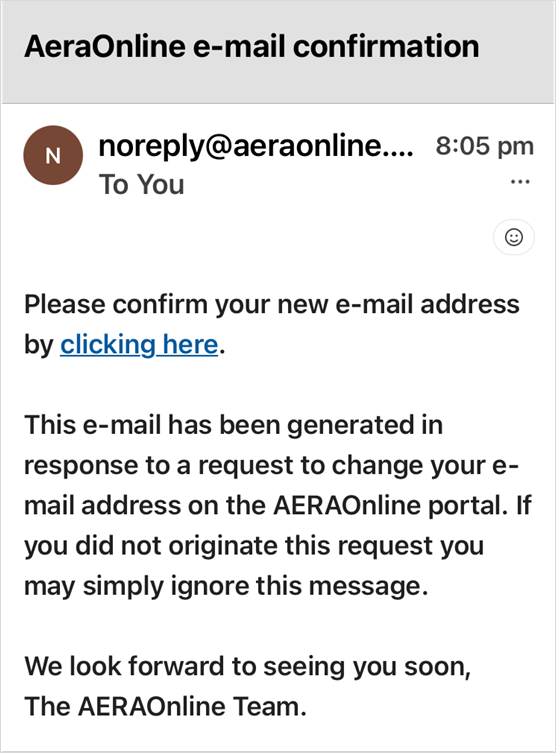
Task: Expand the "To You" recipient details
Action: pyautogui.click(x=142, y=184)
